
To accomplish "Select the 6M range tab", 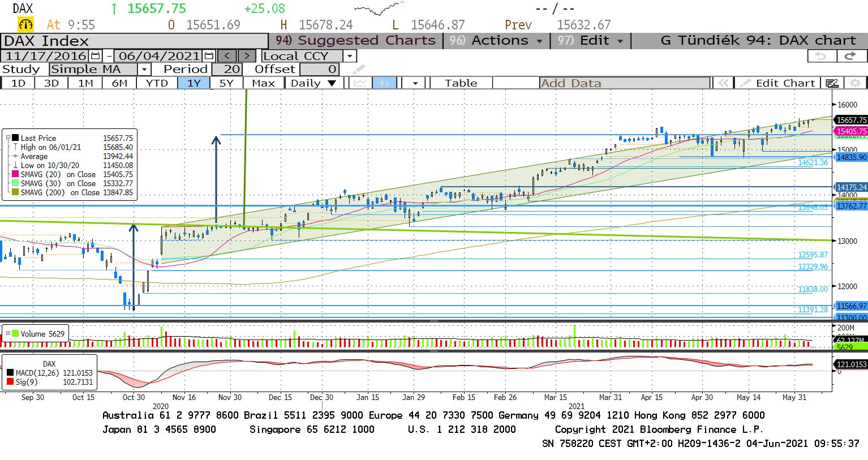I will (x=119, y=83).
